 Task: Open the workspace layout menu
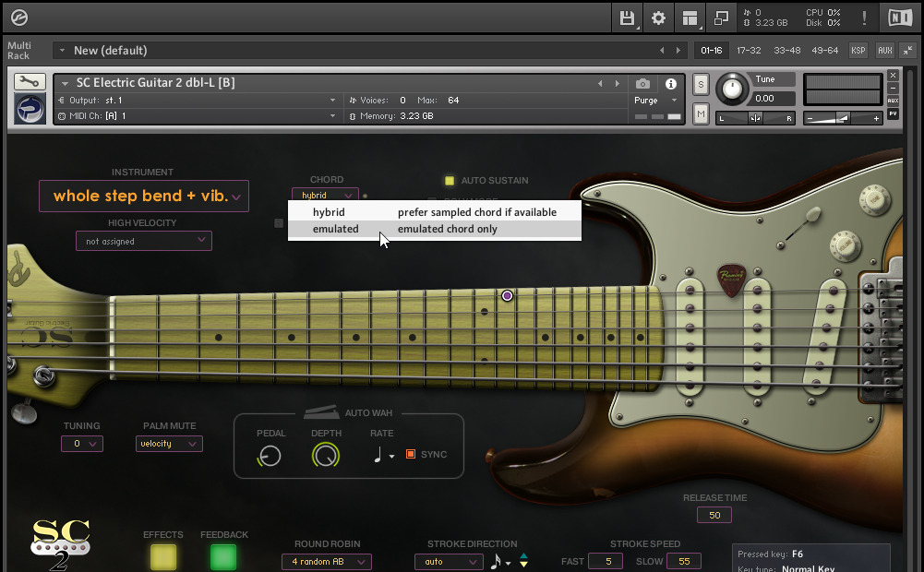(x=690, y=18)
